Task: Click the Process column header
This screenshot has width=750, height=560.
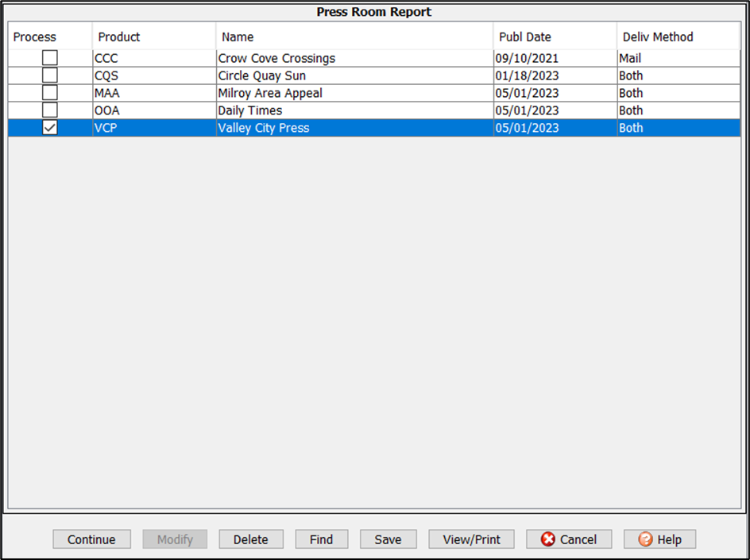Action: [35, 37]
